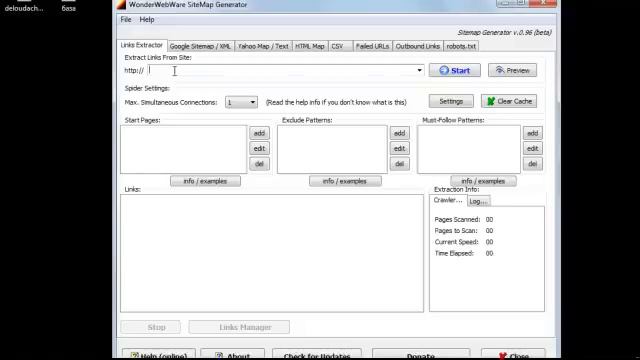Go to the Outbound Links tab
Viewport: 640px width, 360px height.
418,46
